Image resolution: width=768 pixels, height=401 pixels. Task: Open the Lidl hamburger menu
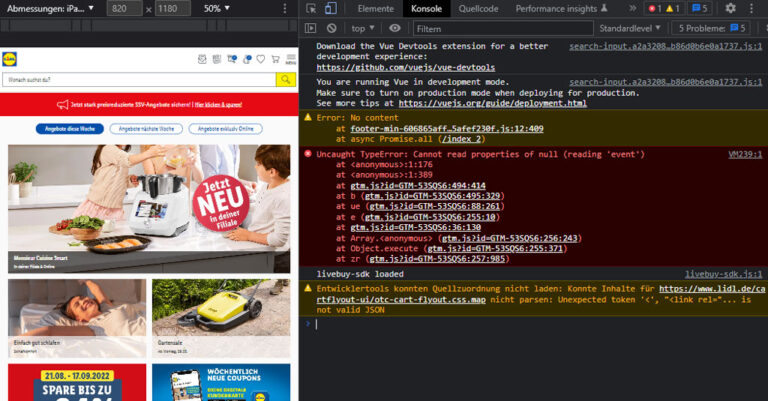pos(291,59)
